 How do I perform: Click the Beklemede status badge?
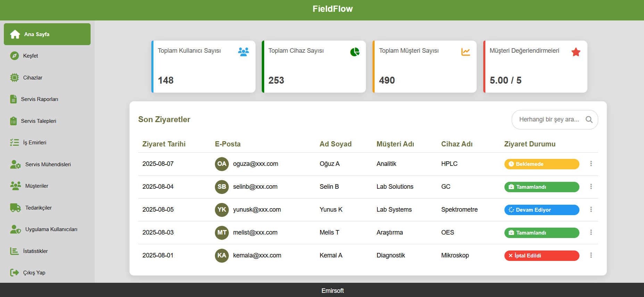(541, 164)
